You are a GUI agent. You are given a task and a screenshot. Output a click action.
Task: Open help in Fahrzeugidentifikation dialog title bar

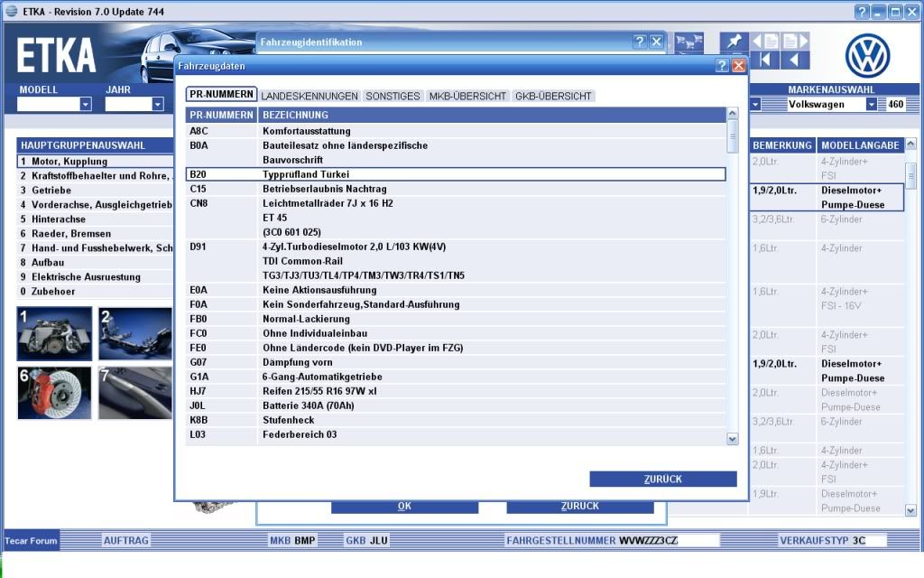click(640, 42)
